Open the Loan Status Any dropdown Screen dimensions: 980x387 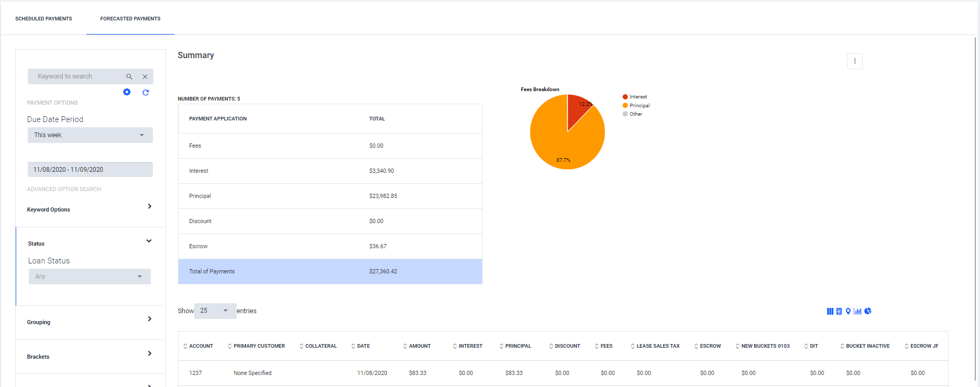(x=90, y=277)
